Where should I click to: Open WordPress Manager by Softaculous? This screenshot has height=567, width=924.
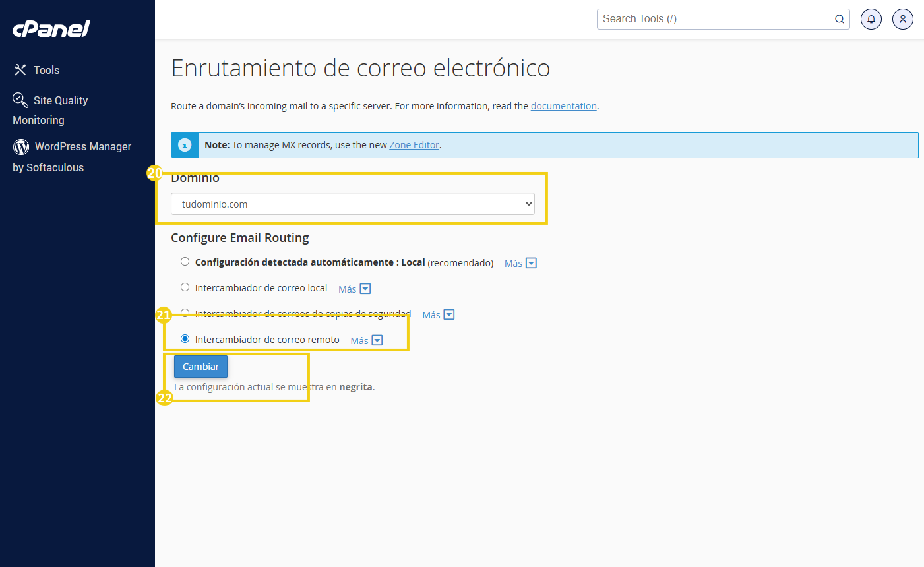tap(82, 147)
